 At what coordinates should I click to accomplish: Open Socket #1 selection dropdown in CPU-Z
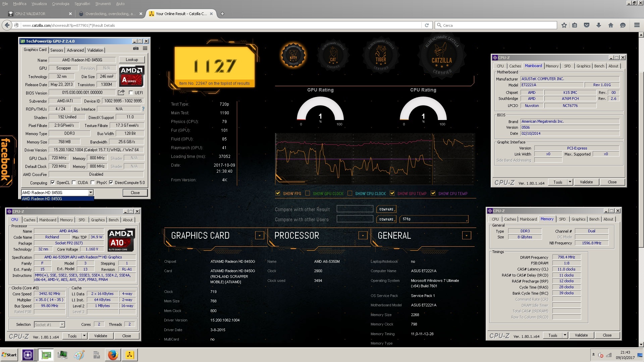coord(62,324)
